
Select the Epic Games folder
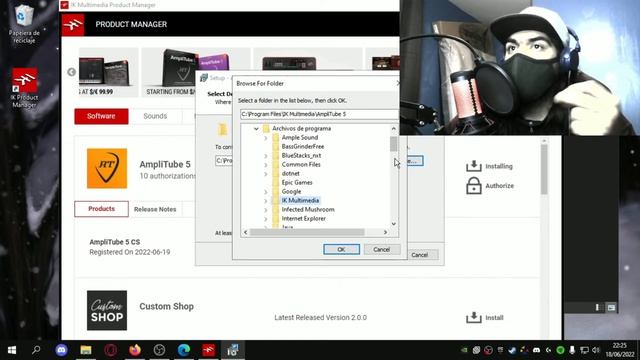click(297, 182)
